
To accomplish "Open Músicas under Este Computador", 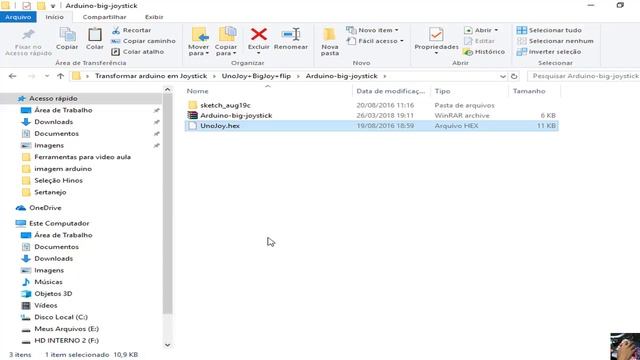I will (x=48, y=282).
